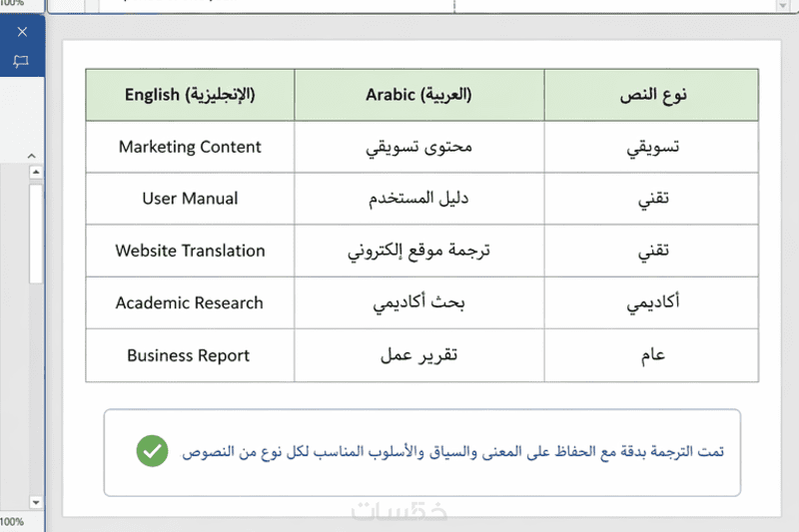Collapse the pane using the up chevron
The image size is (799, 532).
point(30,156)
